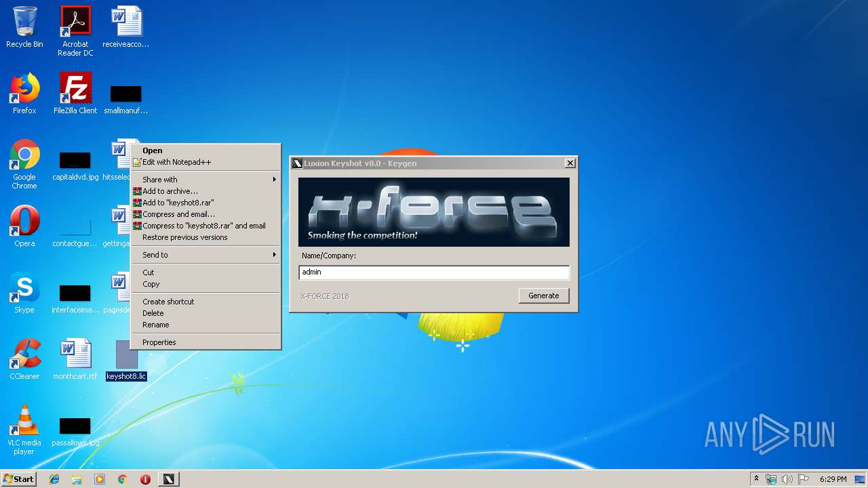Choose Restore previous versions
Screen dimensions: 868x488
205,237
